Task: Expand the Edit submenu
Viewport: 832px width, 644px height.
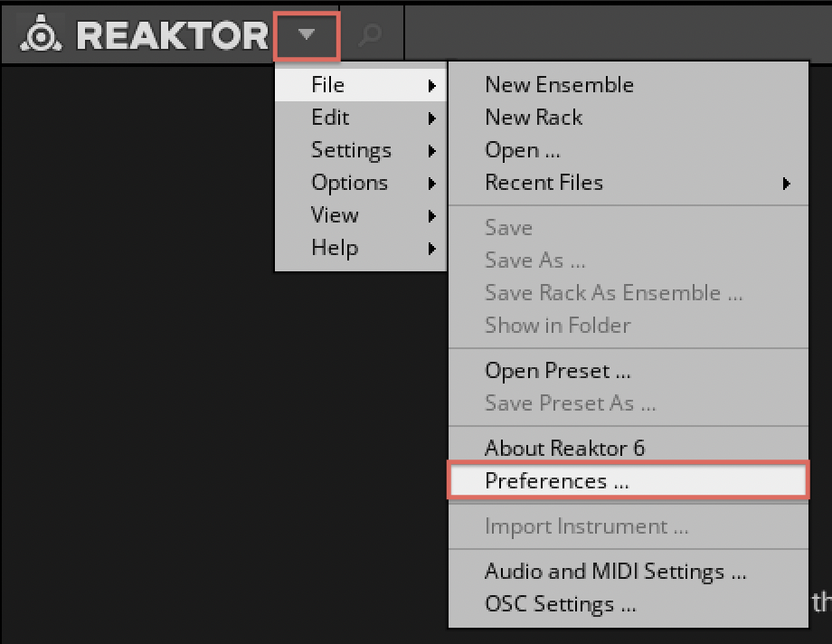Action: (361, 118)
